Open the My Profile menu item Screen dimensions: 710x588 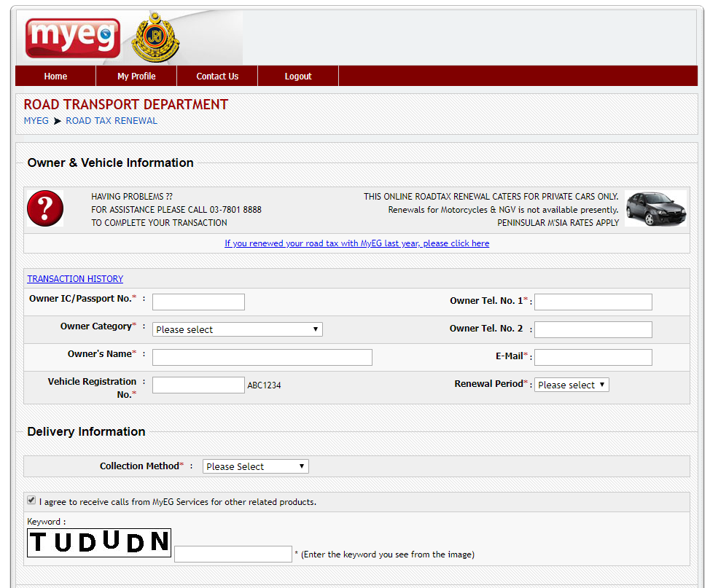(x=136, y=77)
